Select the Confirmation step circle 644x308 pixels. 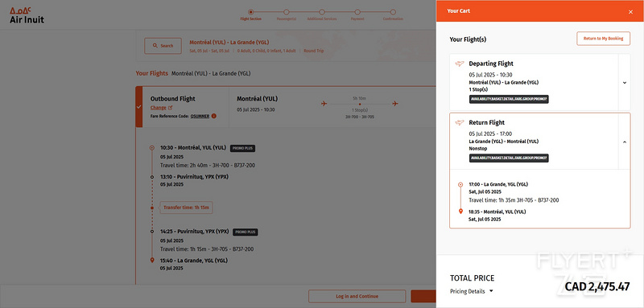coord(393,12)
